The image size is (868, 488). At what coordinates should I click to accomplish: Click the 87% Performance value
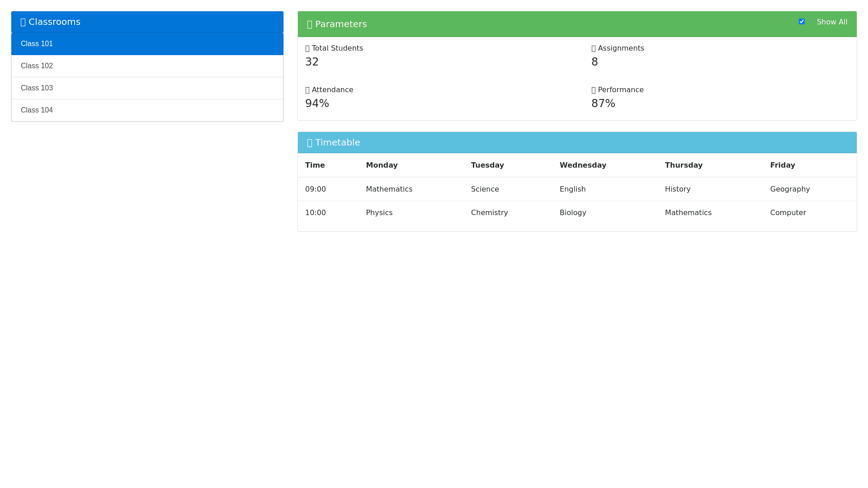point(603,103)
